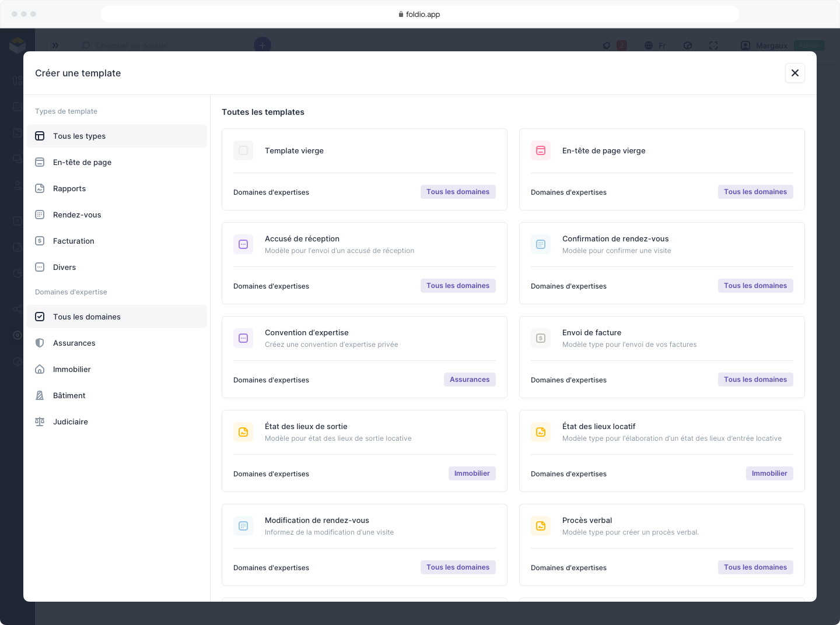Close the Créer une template dialog

point(795,73)
